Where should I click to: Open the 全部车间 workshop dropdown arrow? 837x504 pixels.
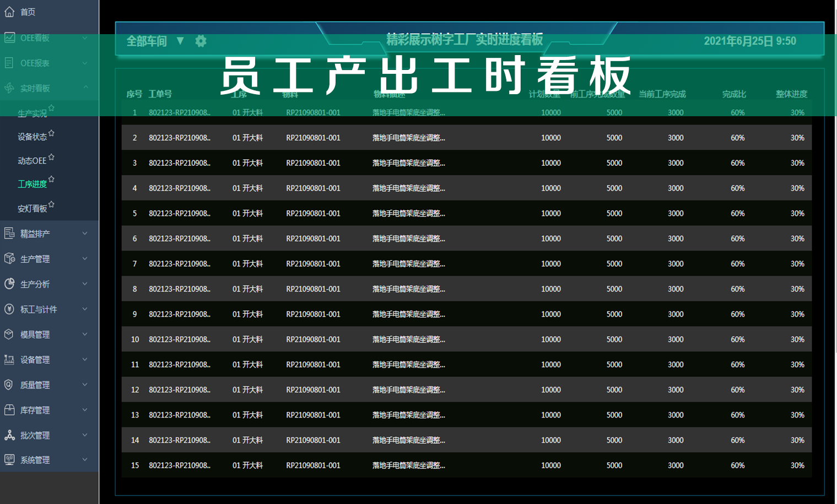pyautogui.click(x=180, y=41)
